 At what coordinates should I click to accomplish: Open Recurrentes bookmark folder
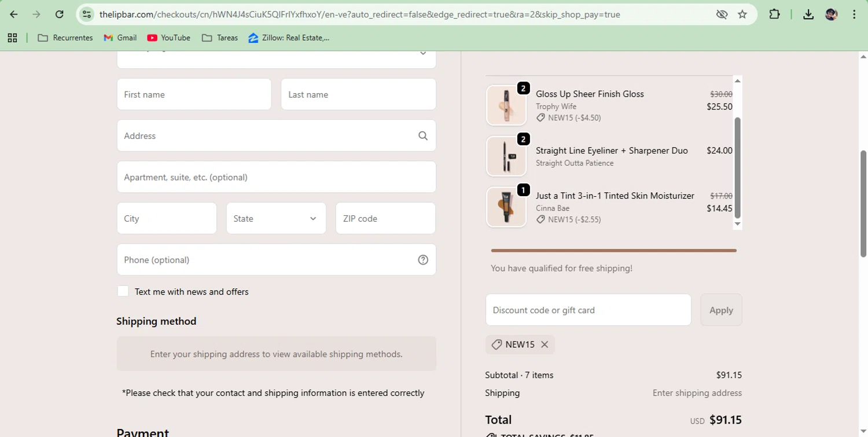point(65,38)
